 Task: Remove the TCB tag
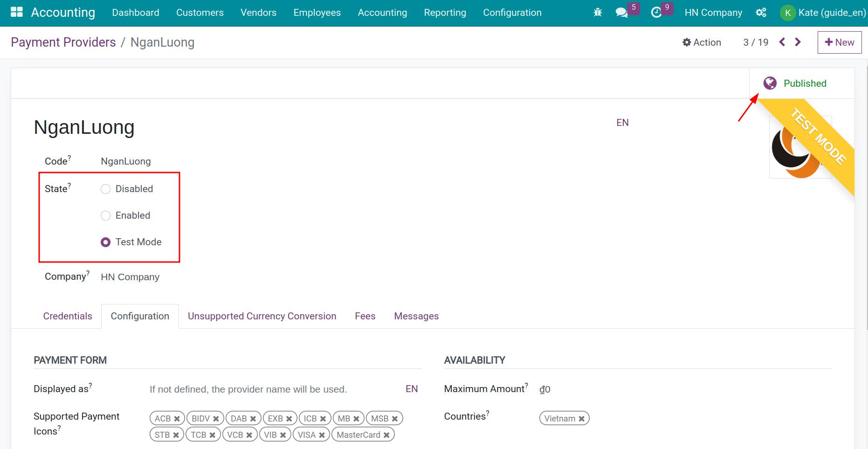pyautogui.click(x=212, y=435)
